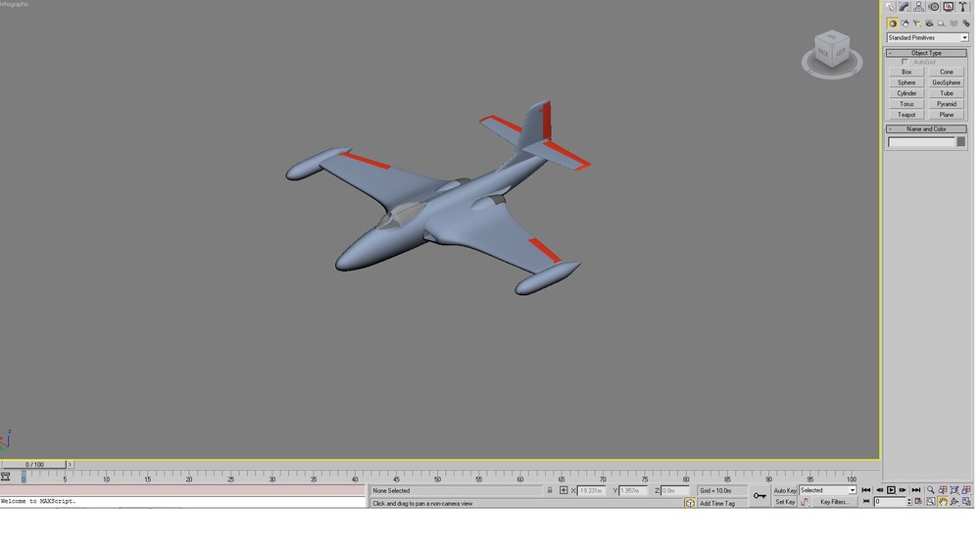Open the mini curve editor icon

[x=6, y=476]
